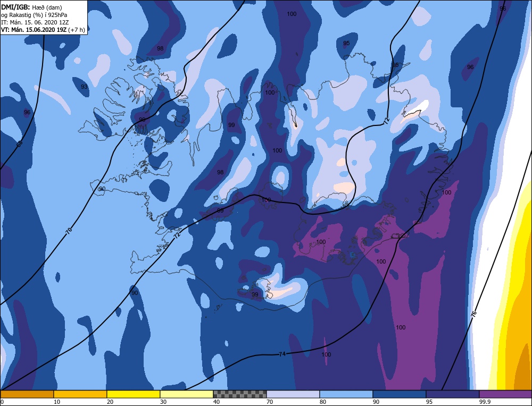The image size is (532, 406).
Task: Choose the medium blue 90–95 legend swatch
Action: (400, 394)
